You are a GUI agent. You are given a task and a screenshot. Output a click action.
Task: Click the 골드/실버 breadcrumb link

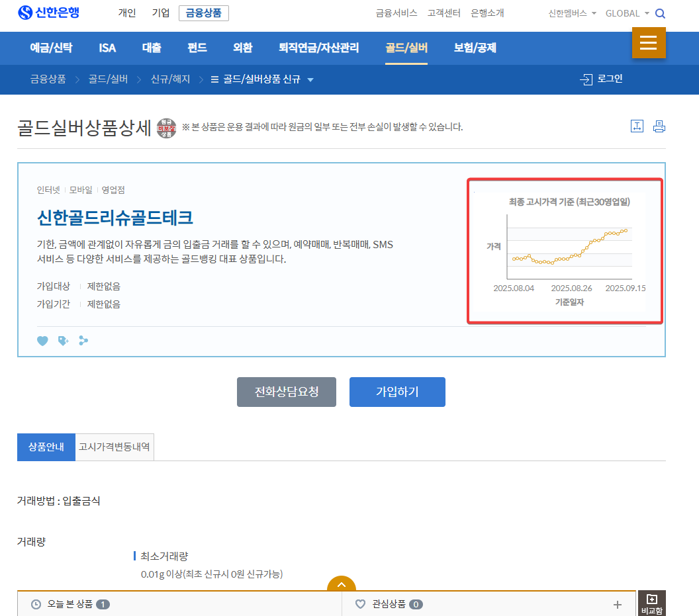point(109,79)
